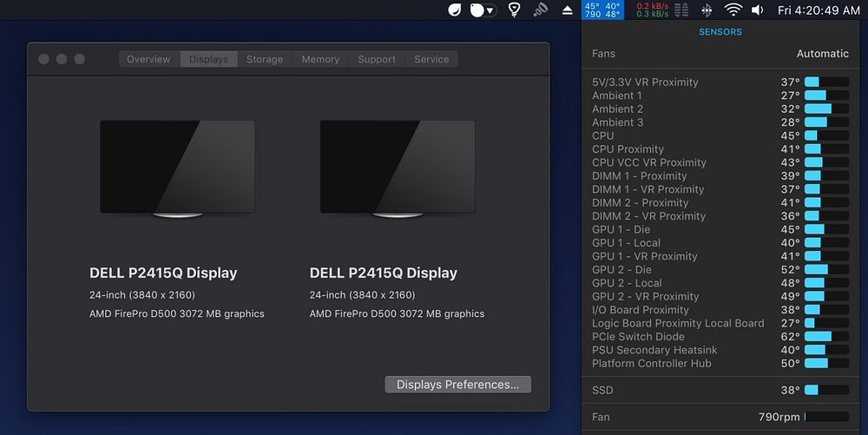Screen dimensions: 868x435
Task: Go to the Support tab
Action: 377,59
